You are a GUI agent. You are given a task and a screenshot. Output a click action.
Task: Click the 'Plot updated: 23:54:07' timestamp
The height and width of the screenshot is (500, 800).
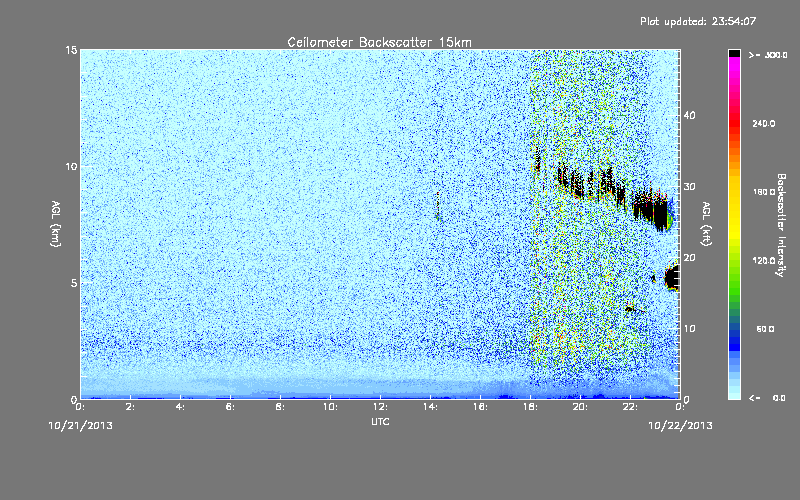click(x=698, y=21)
